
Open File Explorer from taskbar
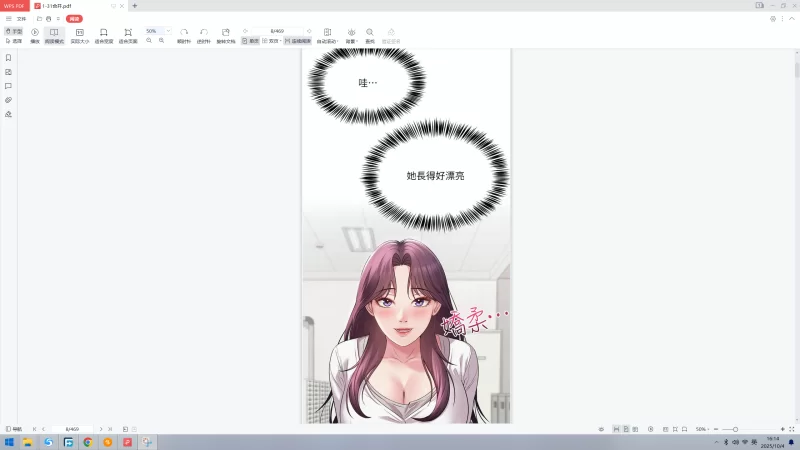pyautogui.click(x=28, y=442)
